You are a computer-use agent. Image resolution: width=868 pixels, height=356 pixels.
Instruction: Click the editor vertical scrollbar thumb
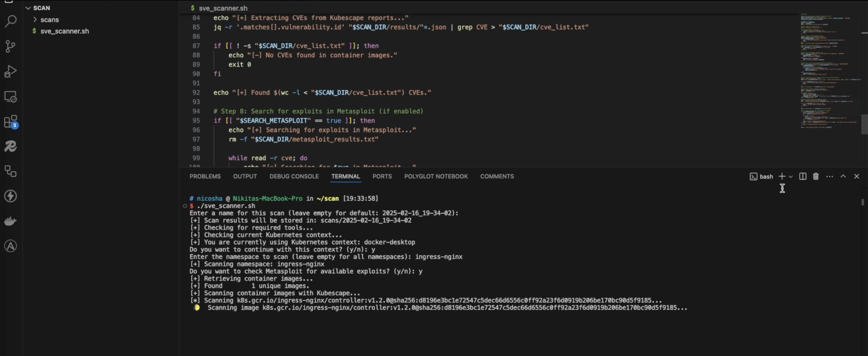pos(864,124)
